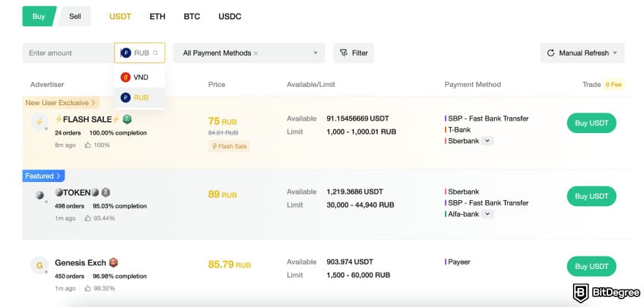Buy USDT from FLASH SALE

[591, 123]
